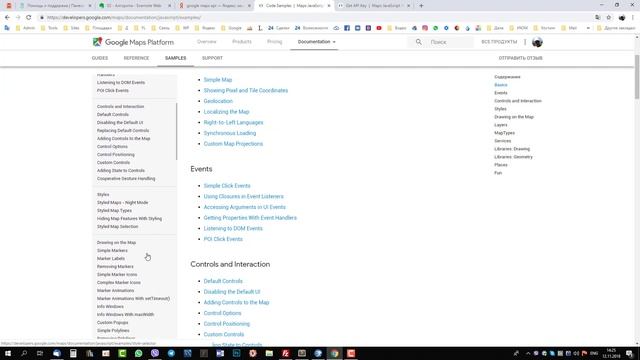Viewport: 640px width, 360px height.
Task: Switch to the Guides tab
Action: tap(100, 58)
